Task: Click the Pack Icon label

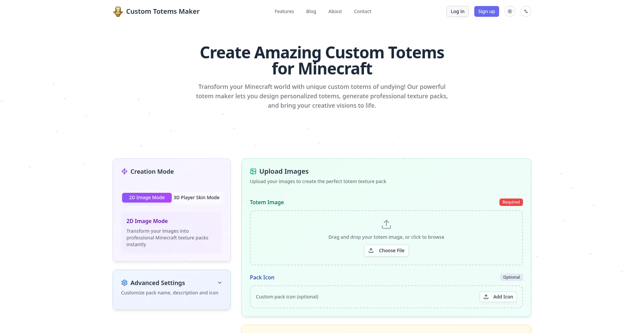Action: point(262,277)
